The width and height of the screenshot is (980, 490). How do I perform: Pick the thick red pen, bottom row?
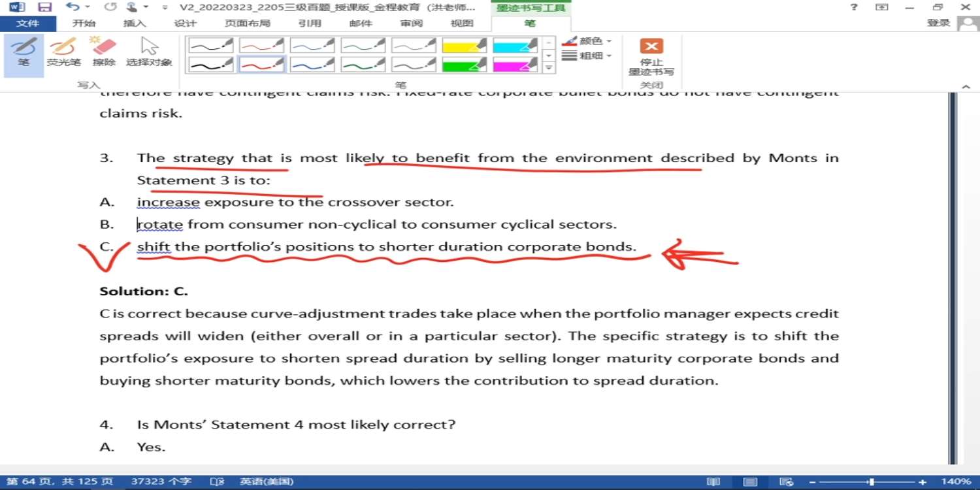coord(262,65)
